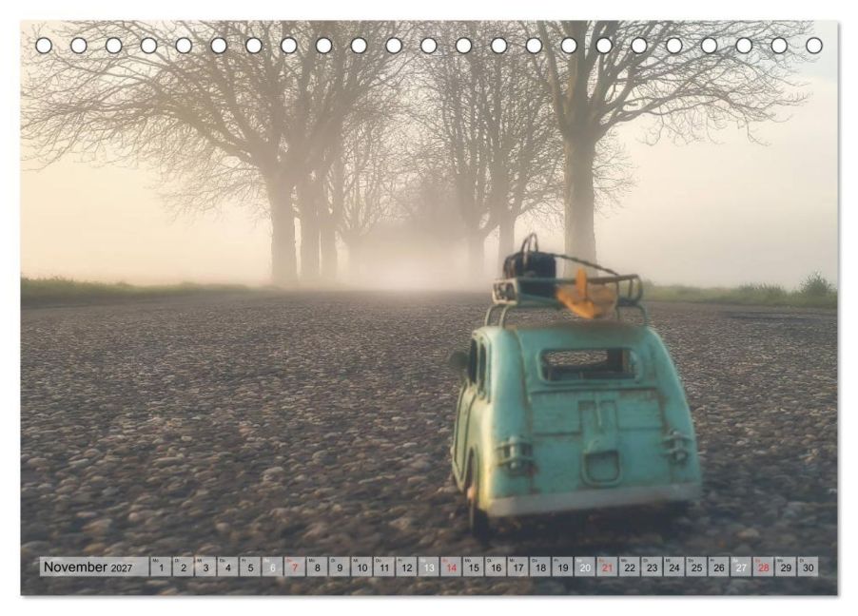The width and height of the screenshot is (858, 616).
Task: Click day 25 in the date row
Action: coord(697,567)
